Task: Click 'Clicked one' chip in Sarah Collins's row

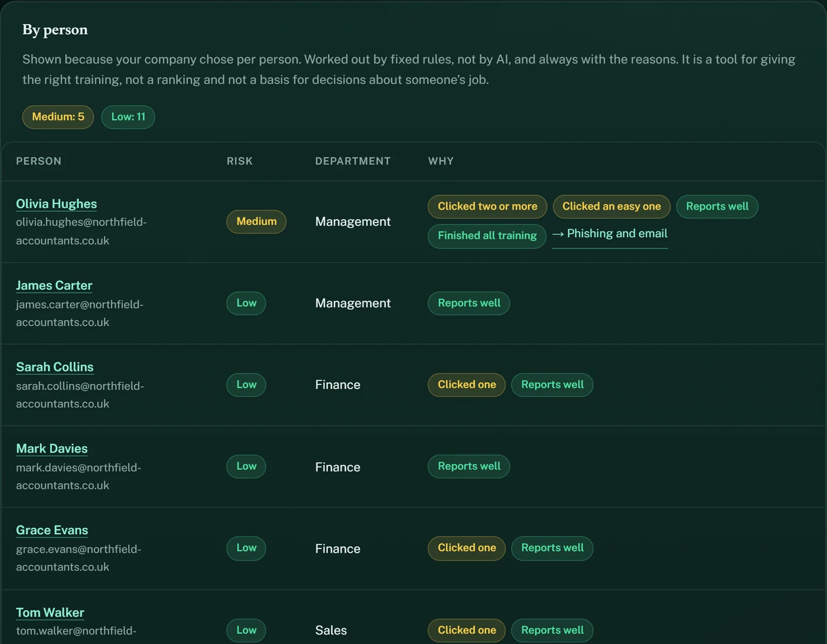Action: (467, 385)
